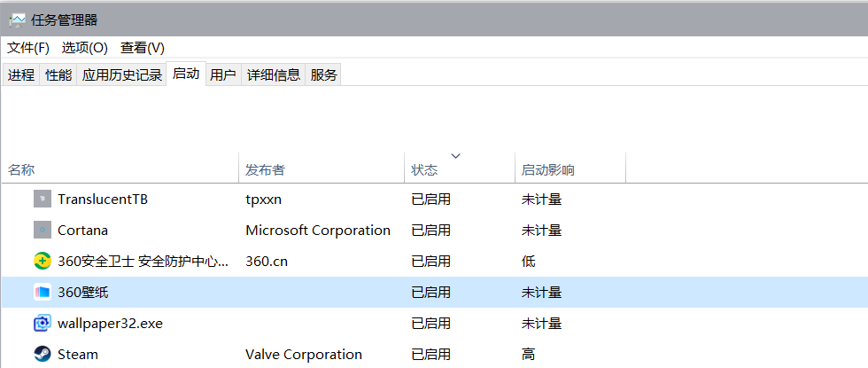Switch to the 应用历史记录 tab
The width and height of the screenshot is (868, 368).
(x=122, y=74)
